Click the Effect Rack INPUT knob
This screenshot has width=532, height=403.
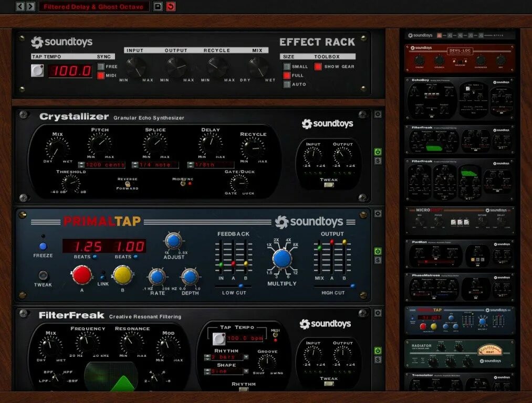coord(135,67)
